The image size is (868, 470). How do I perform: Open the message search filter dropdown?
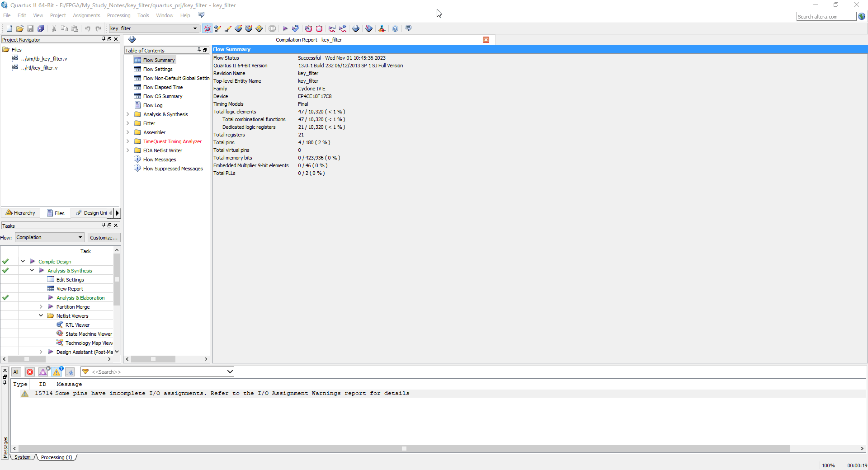230,372
